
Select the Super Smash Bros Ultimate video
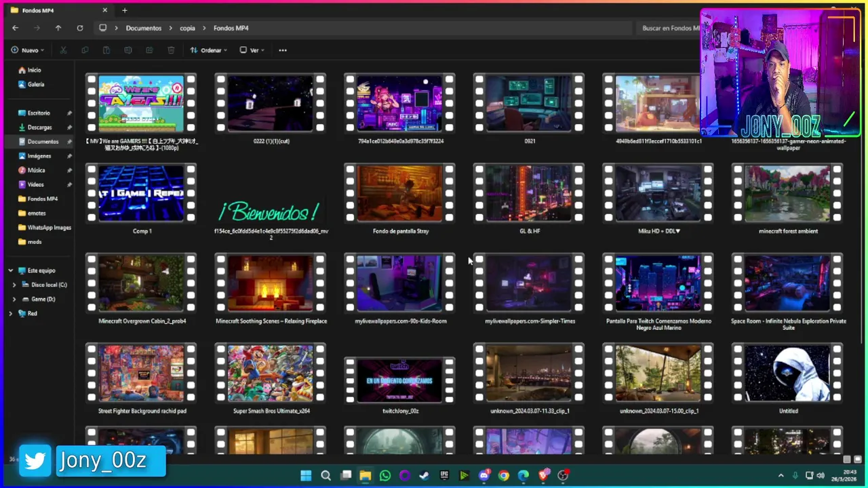click(270, 373)
